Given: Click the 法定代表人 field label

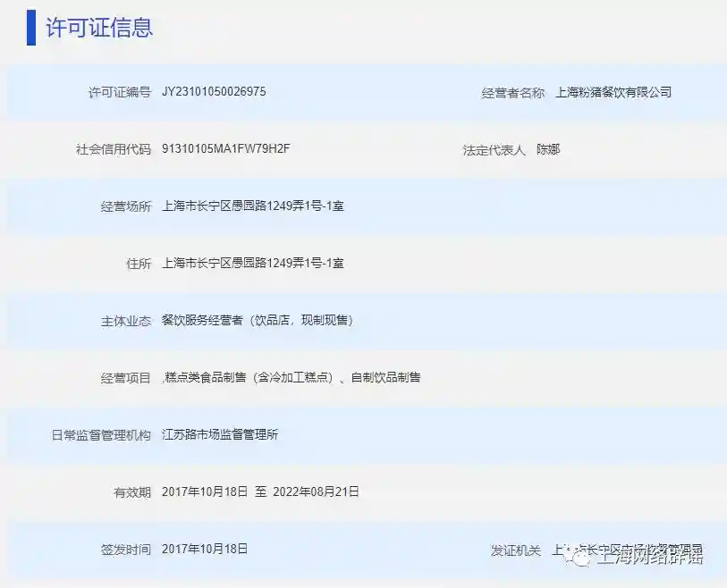Looking at the screenshot, I should tap(494, 149).
